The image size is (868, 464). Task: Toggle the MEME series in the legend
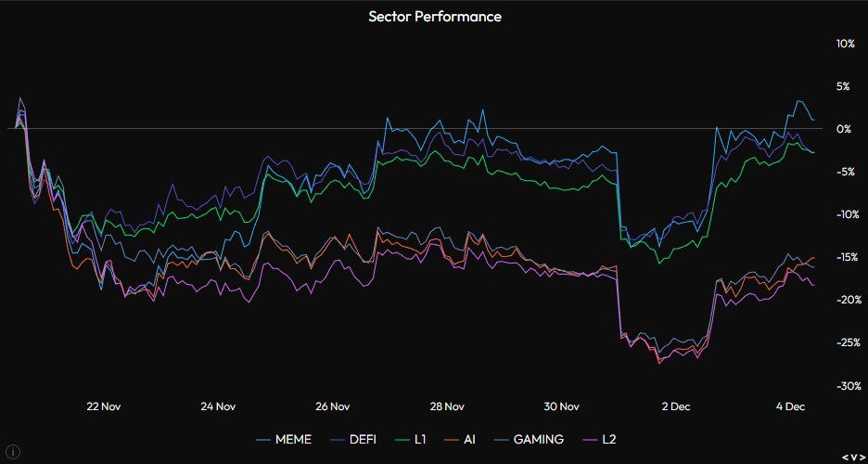(295, 439)
